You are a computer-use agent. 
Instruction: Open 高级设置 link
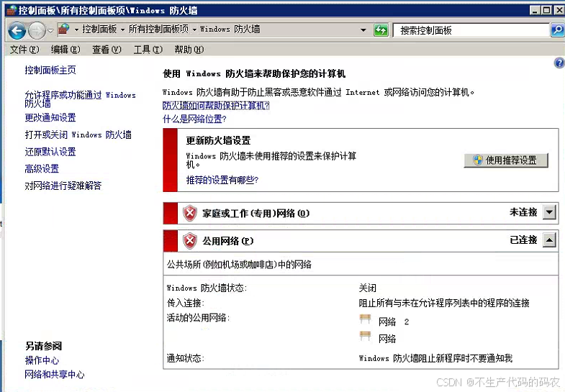tap(42, 168)
